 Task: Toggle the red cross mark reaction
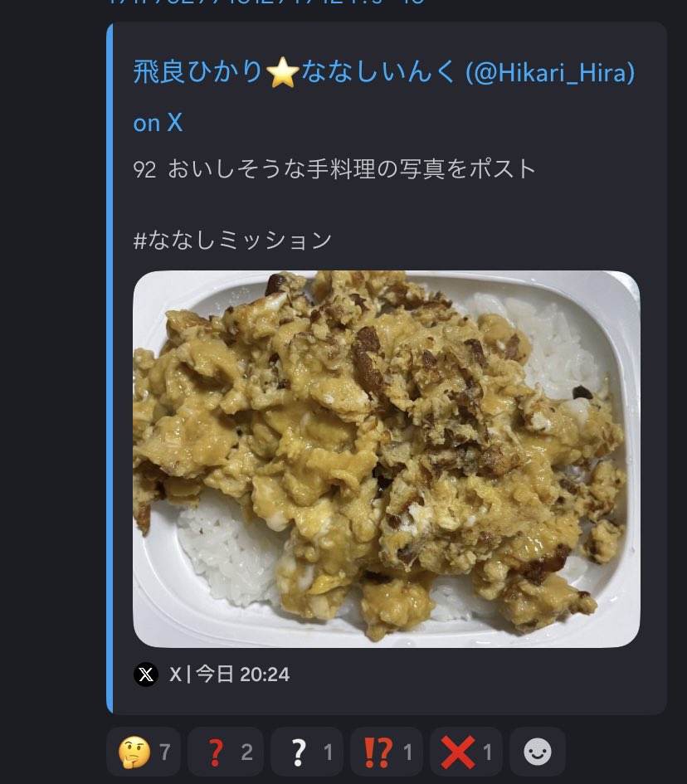click(466, 752)
